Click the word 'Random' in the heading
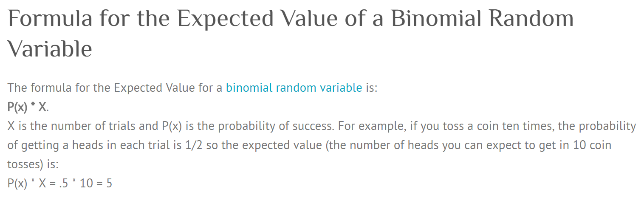 click(x=533, y=19)
